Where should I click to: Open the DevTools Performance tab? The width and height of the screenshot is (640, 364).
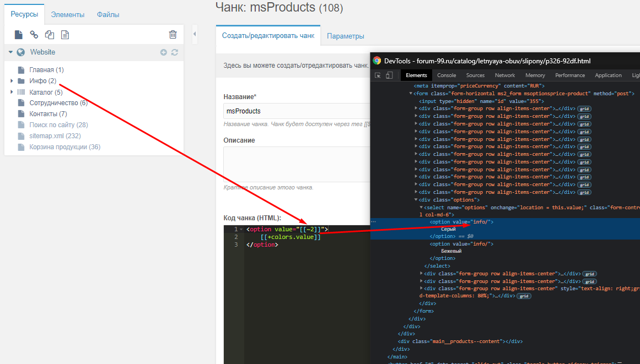570,75
